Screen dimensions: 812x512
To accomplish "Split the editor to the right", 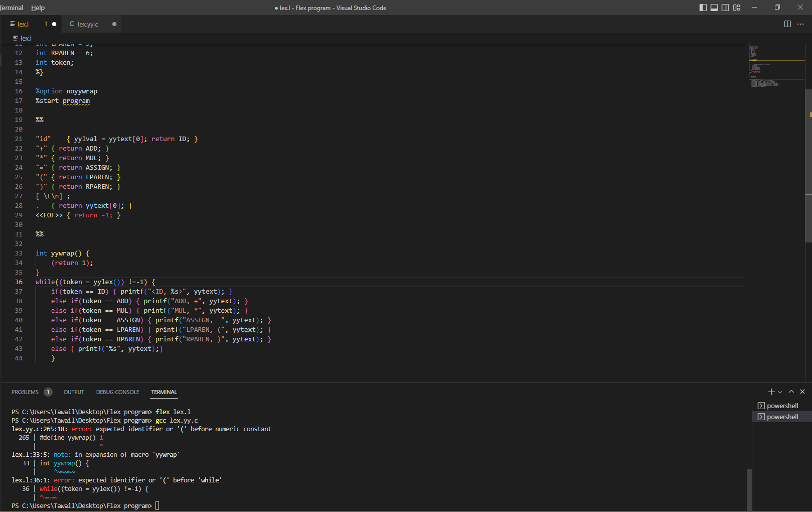I will (x=787, y=24).
